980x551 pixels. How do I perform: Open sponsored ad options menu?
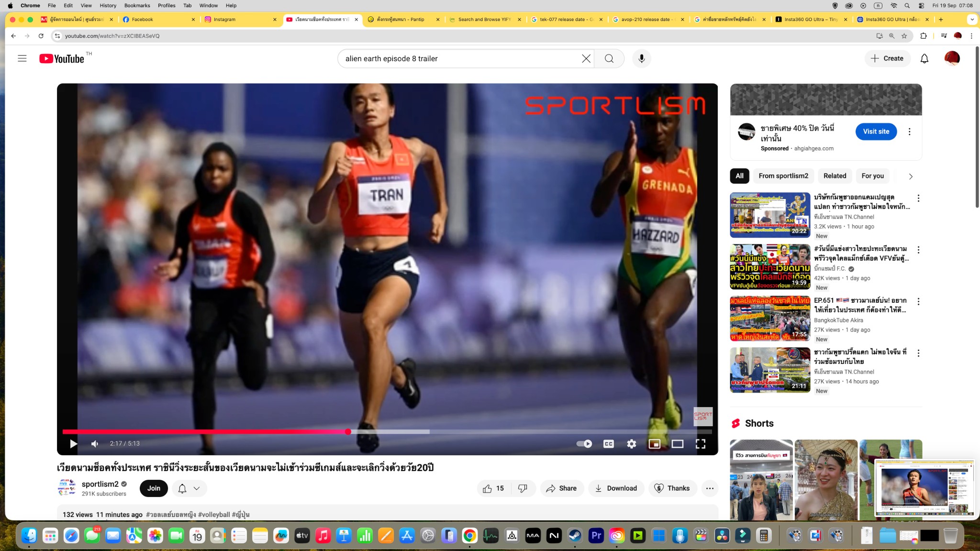909,132
